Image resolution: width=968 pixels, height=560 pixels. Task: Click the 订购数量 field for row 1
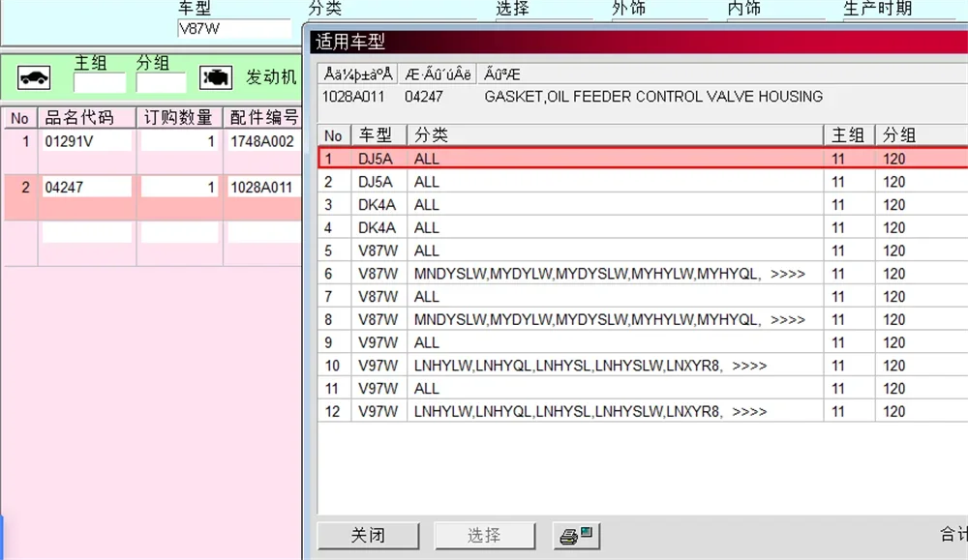tap(180, 141)
